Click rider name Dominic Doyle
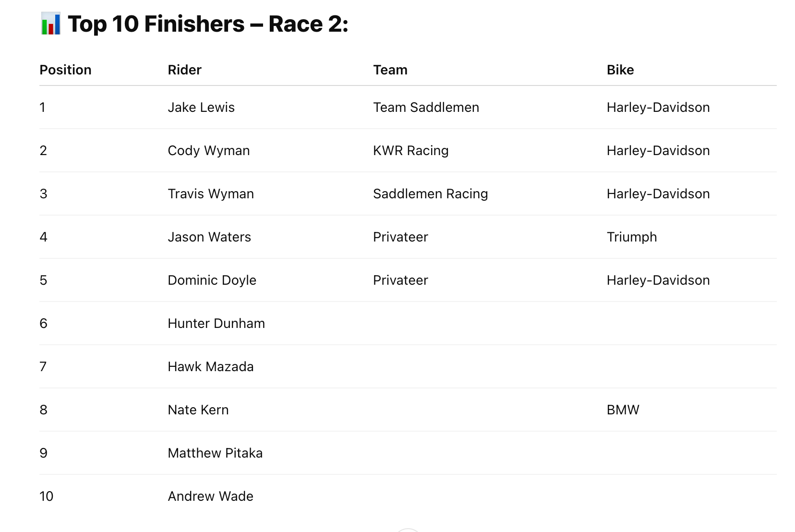 pos(212,280)
